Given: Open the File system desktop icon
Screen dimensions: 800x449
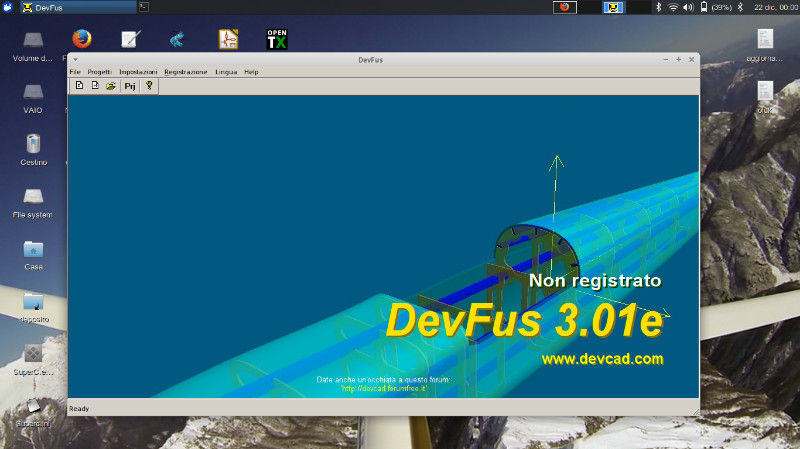Looking at the screenshot, I should click(33, 196).
